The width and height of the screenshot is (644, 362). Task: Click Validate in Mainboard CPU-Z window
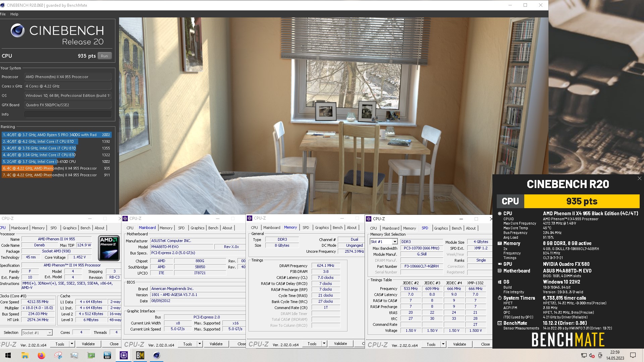(x=216, y=344)
